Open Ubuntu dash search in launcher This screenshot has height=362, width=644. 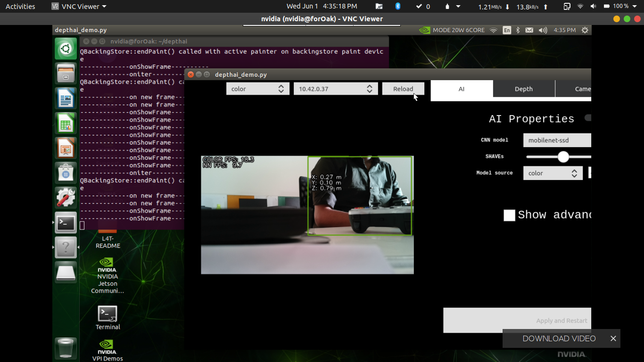66,49
